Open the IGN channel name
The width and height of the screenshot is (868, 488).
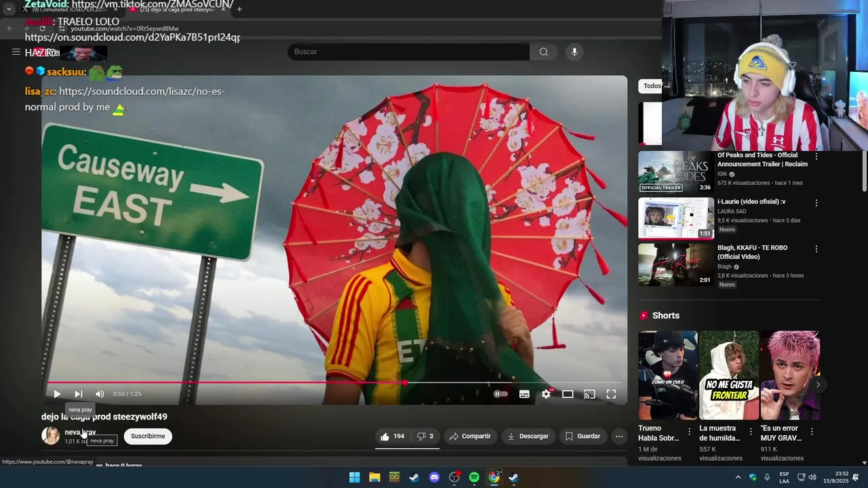click(x=722, y=174)
